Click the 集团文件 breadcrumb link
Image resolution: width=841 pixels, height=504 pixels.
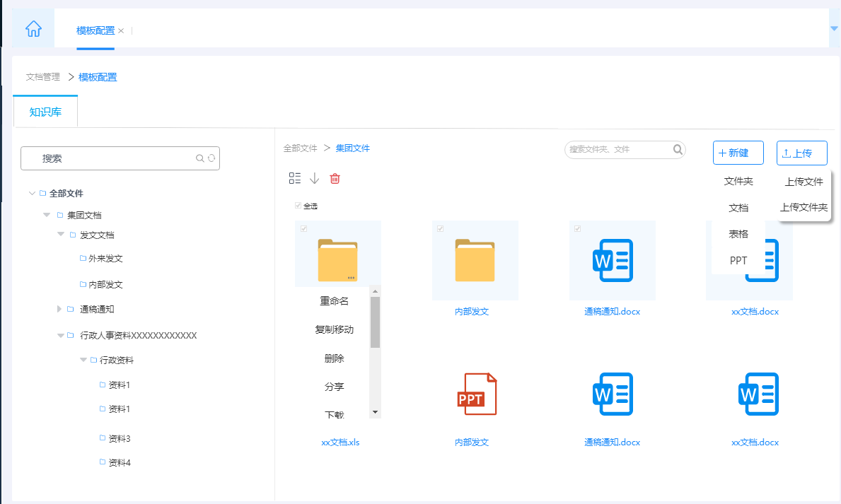pos(352,148)
